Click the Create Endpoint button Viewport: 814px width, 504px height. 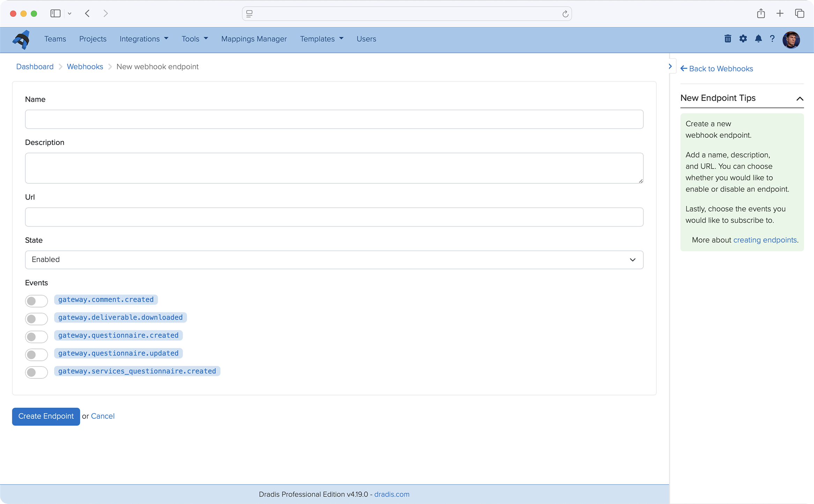click(x=45, y=416)
